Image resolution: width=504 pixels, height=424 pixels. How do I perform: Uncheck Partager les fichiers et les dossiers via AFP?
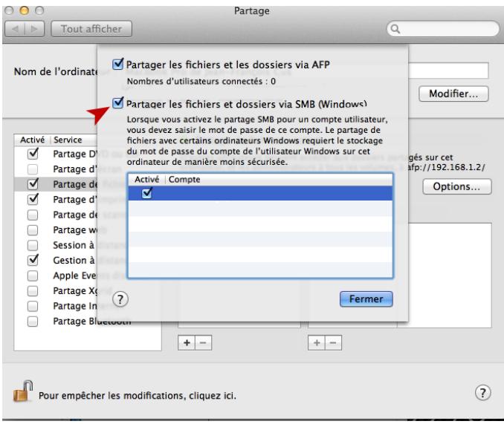(118, 64)
